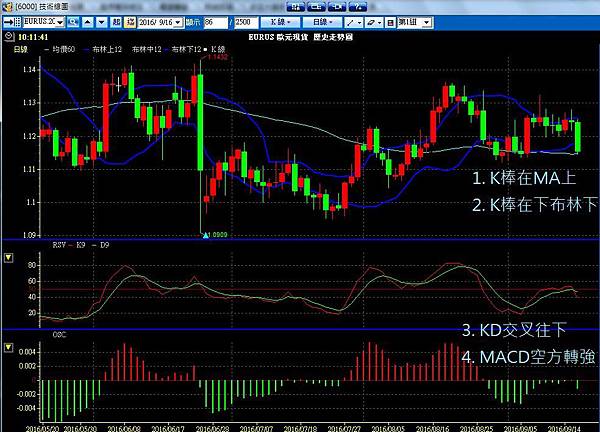Collapse the KD indicator pane triangle
600x432 pixels.
pyautogui.click(x=8, y=258)
